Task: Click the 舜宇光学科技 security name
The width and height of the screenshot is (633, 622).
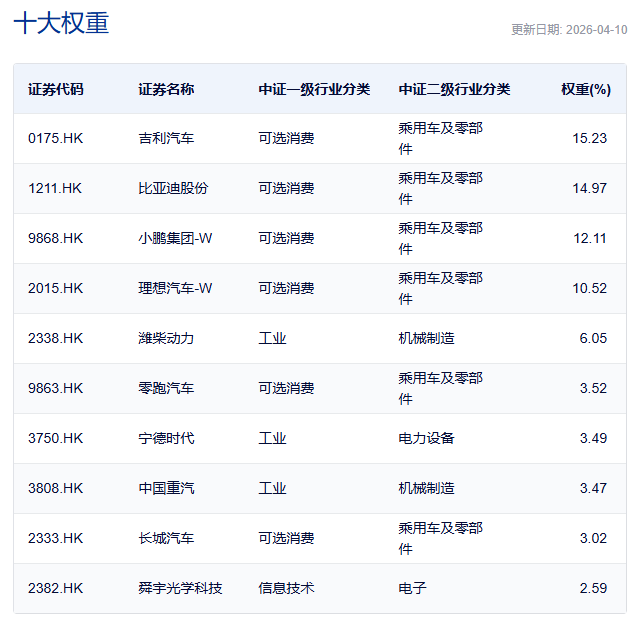Action: [180, 588]
